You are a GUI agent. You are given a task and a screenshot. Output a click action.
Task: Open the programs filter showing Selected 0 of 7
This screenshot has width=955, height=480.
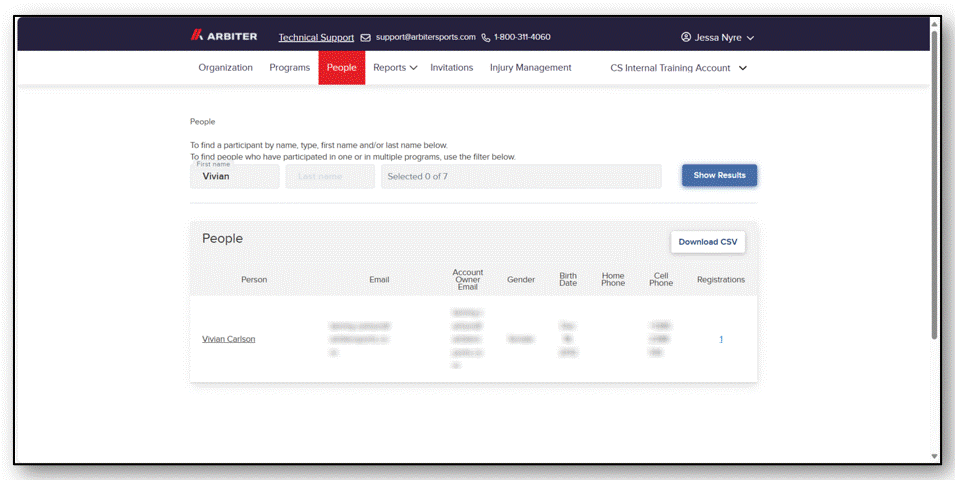(x=521, y=176)
